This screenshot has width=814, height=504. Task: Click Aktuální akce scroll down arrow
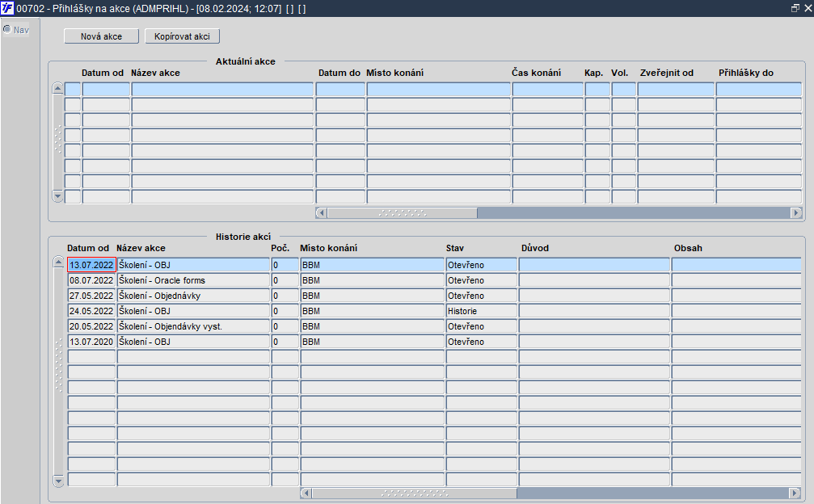coord(57,196)
